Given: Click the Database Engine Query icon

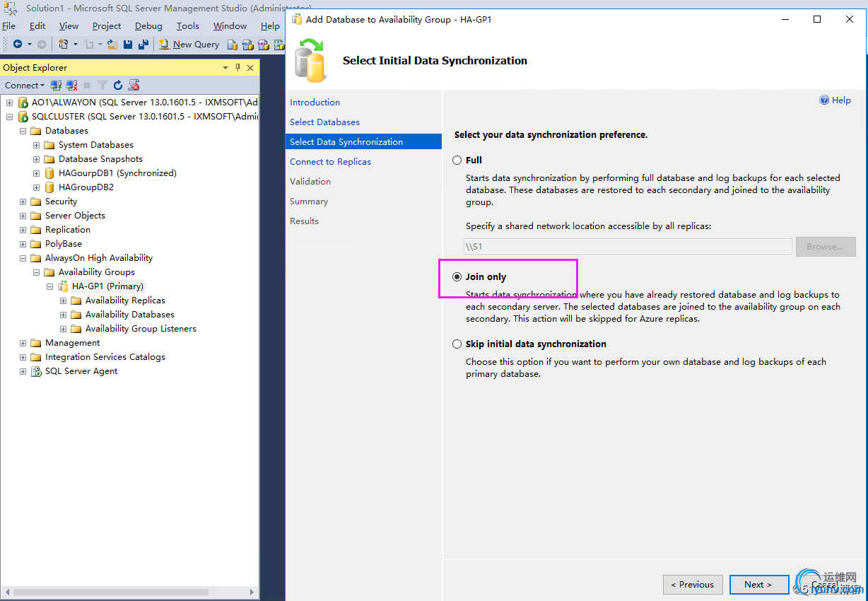Looking at the screenshot, I should click(233, 45).
